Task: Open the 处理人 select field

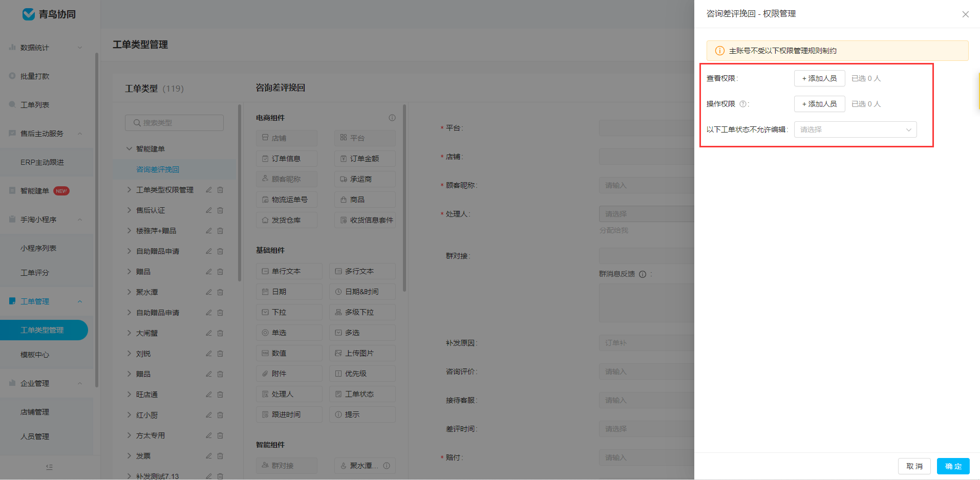Action: 647,214
